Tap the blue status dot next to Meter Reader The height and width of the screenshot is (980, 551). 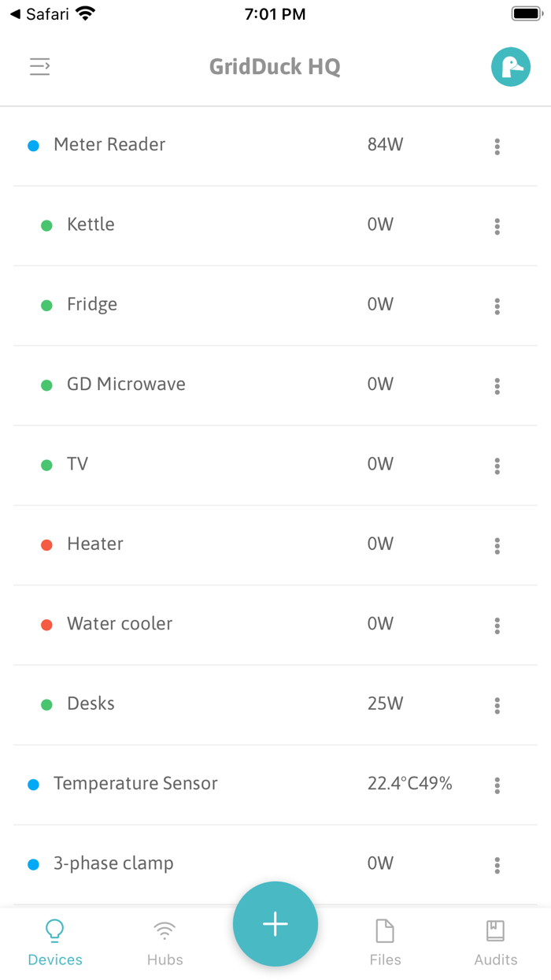[x=33, y=145]
